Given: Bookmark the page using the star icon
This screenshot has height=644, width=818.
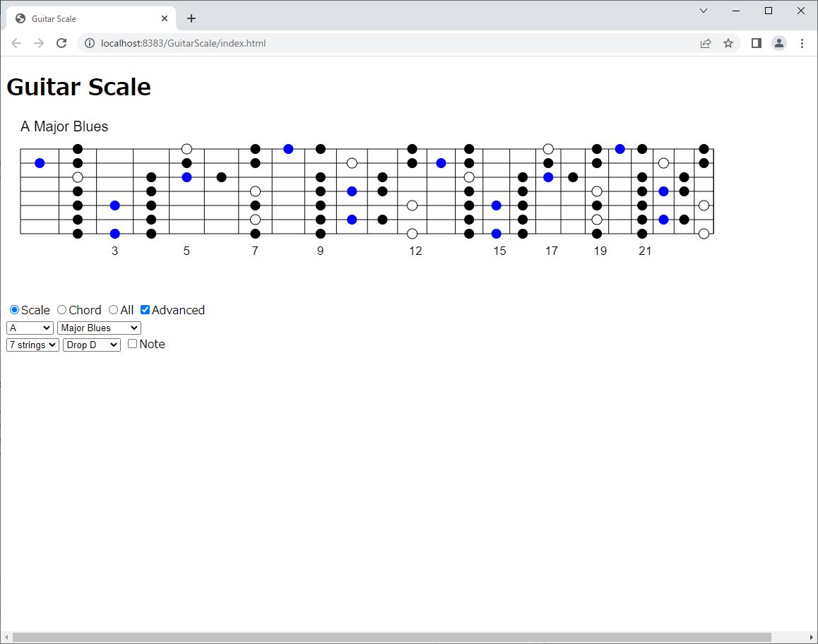Looking at the screenshot, I should point(728,43).
